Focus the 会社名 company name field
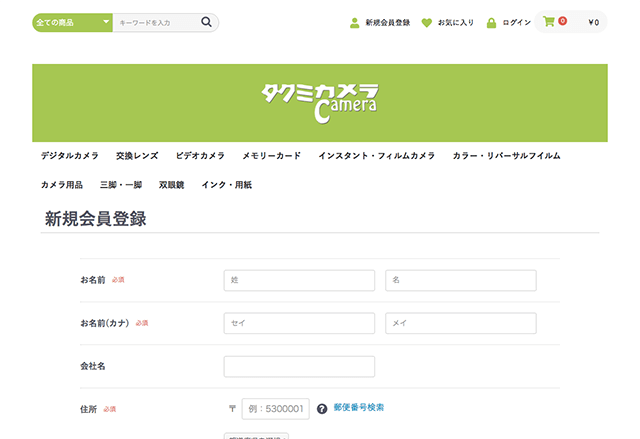Screen dimensions: 640x439 pyautogui.click(x=299, y=366)
